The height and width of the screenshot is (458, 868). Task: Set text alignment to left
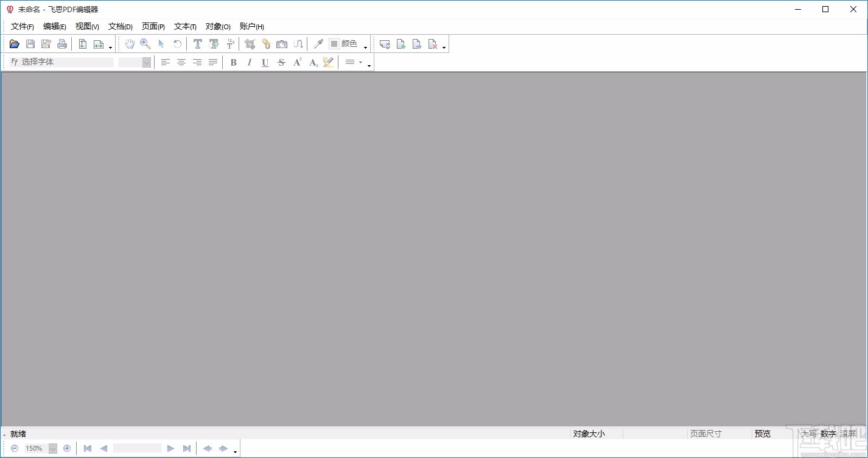[165, 62]
